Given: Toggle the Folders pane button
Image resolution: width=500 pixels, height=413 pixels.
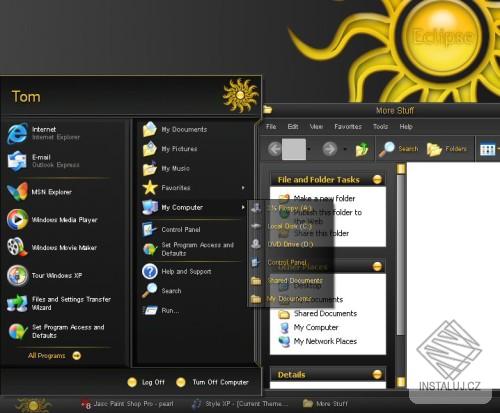Looking at the screenshot, I should 447,149.
